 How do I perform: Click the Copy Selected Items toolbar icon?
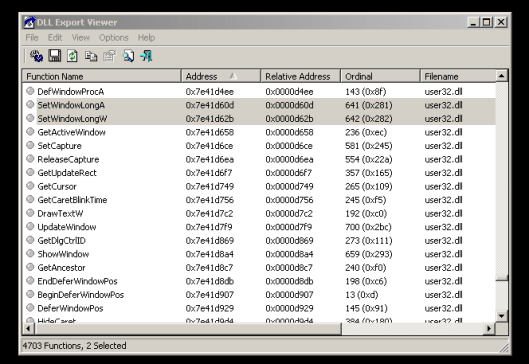[x=91, y=56]
